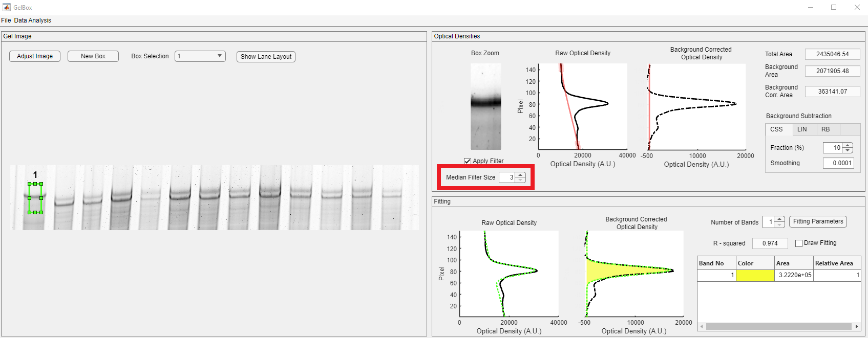Decrease the Fraction (%) value
868x338 pixels.
[x=848, y=150]
